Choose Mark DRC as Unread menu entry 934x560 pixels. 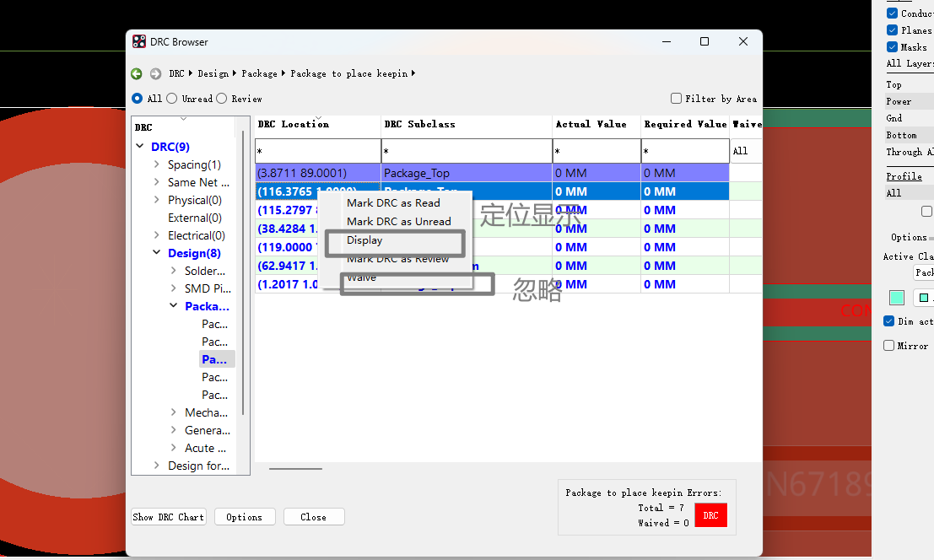pos(398,221)
